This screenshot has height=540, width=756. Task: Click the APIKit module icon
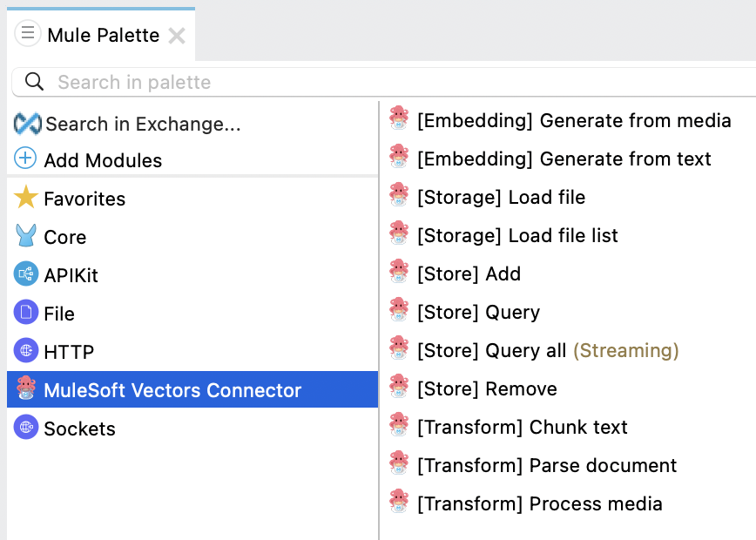click(26, 273)
